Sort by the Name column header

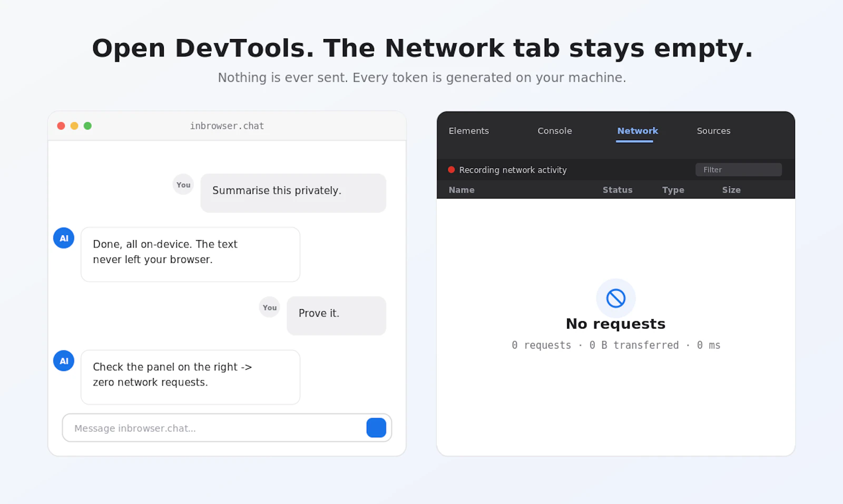pyautogui.click(x=462, y=190)
